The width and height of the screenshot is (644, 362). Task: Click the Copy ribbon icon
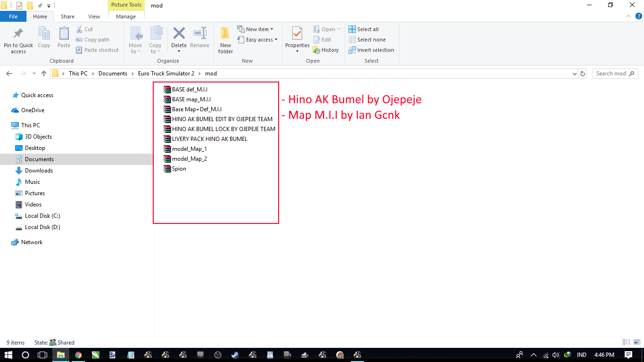coord(44,34)
